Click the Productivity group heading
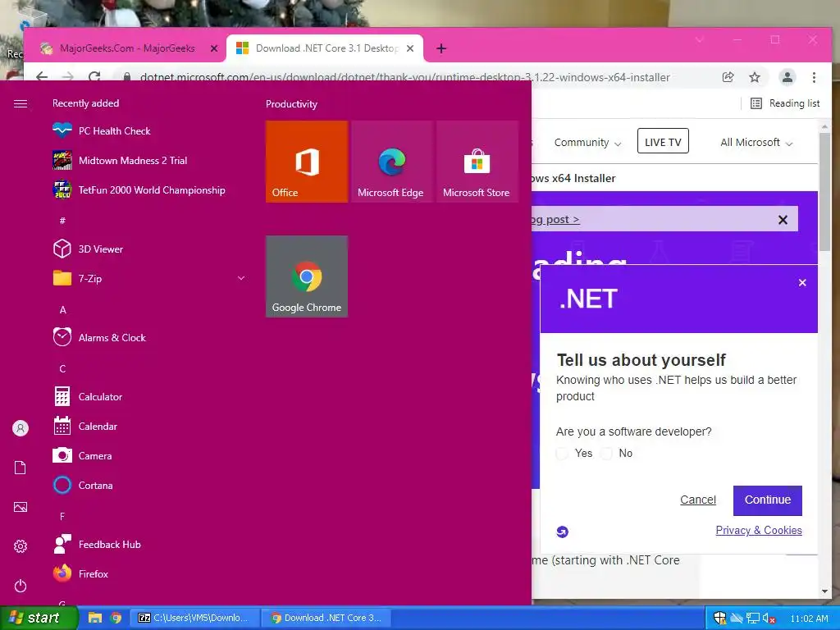 click(291, 104)
